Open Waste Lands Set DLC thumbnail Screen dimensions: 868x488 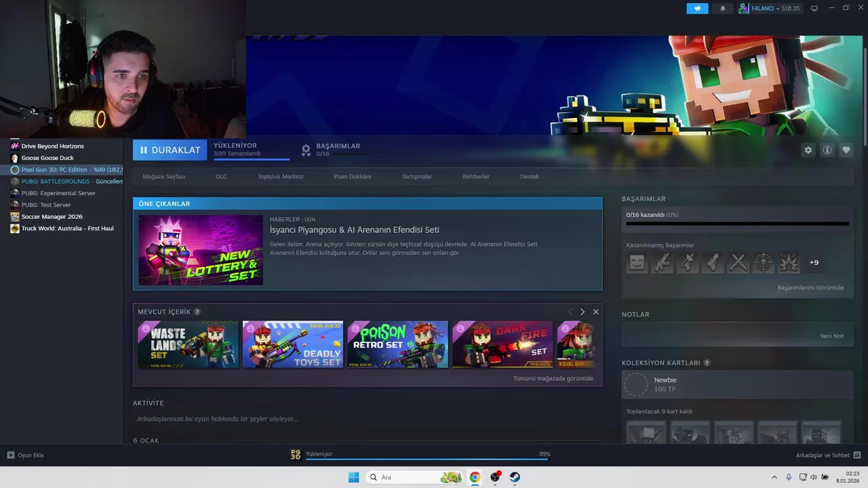click(x=188, y=344)
